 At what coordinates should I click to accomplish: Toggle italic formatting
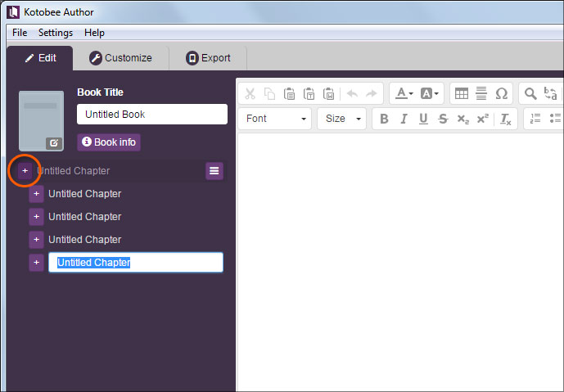404,119
